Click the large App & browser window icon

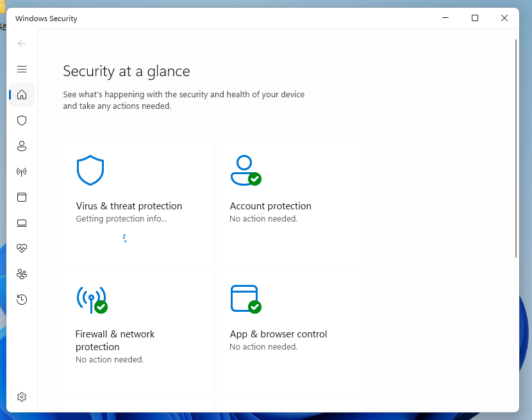click(246, 299)
